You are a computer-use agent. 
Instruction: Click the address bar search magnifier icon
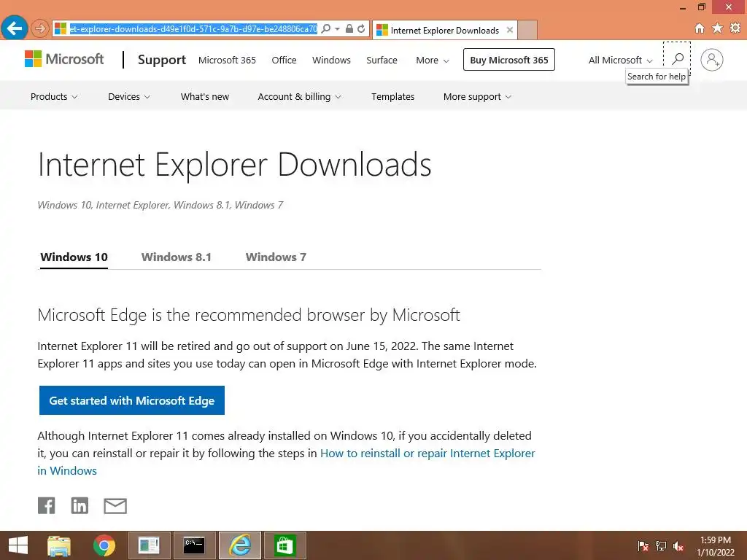click(x=326, y=28)
